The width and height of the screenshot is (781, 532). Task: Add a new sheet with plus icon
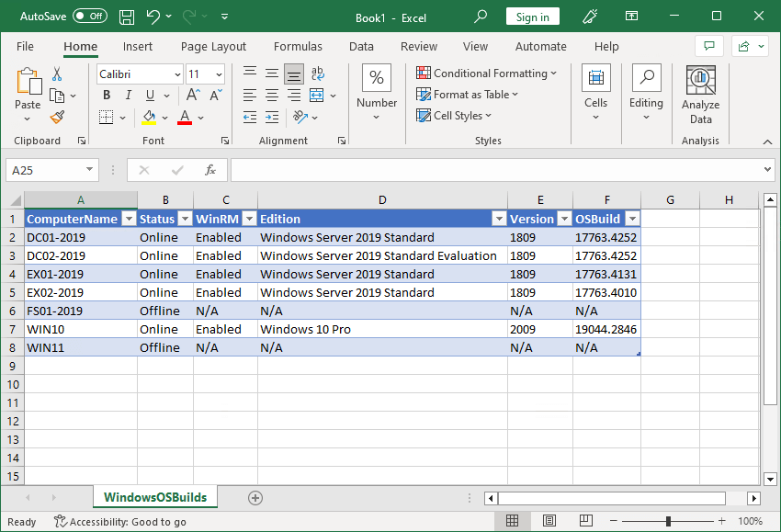coord(255,497)
